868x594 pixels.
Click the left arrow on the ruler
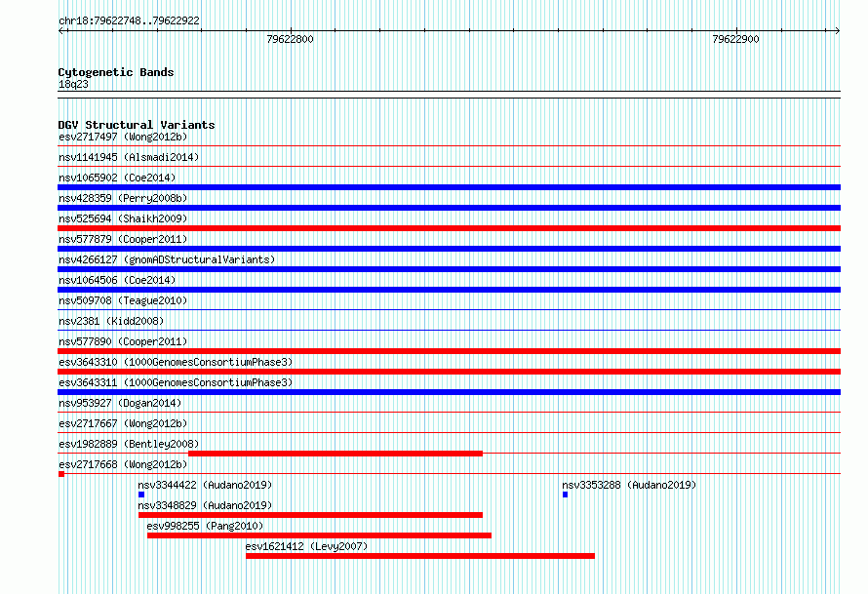coord(62,30)
